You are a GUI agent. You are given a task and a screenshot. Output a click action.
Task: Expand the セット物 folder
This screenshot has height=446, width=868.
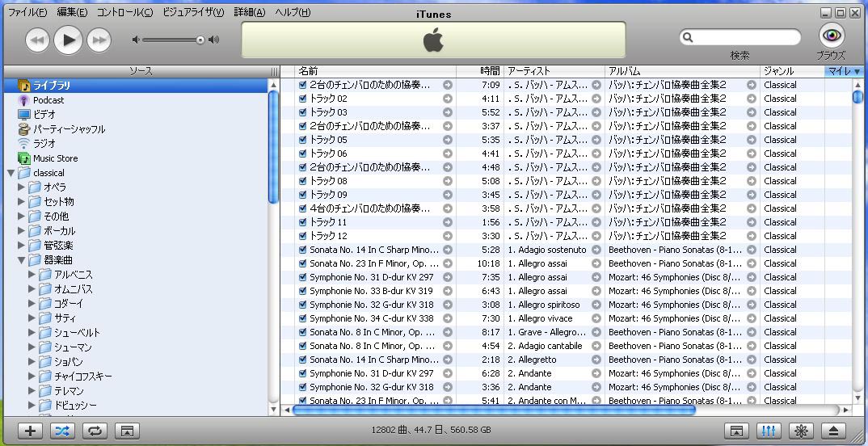tap(21, 201)
